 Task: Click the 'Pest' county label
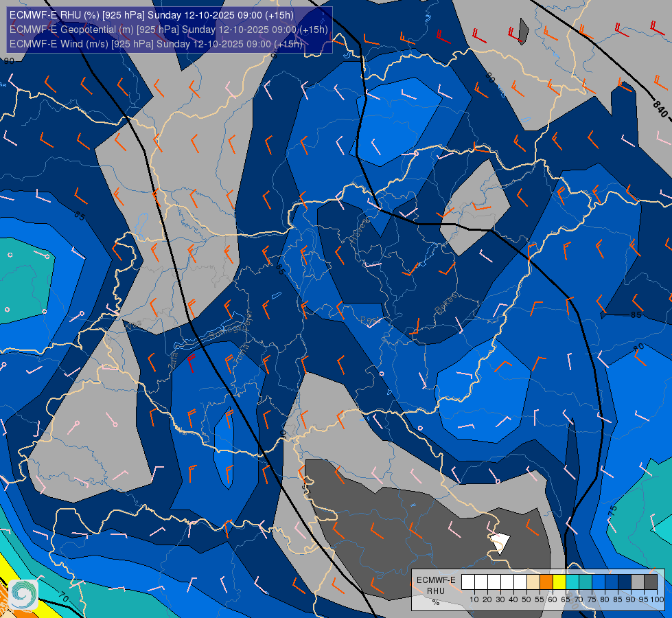[370, 321]
